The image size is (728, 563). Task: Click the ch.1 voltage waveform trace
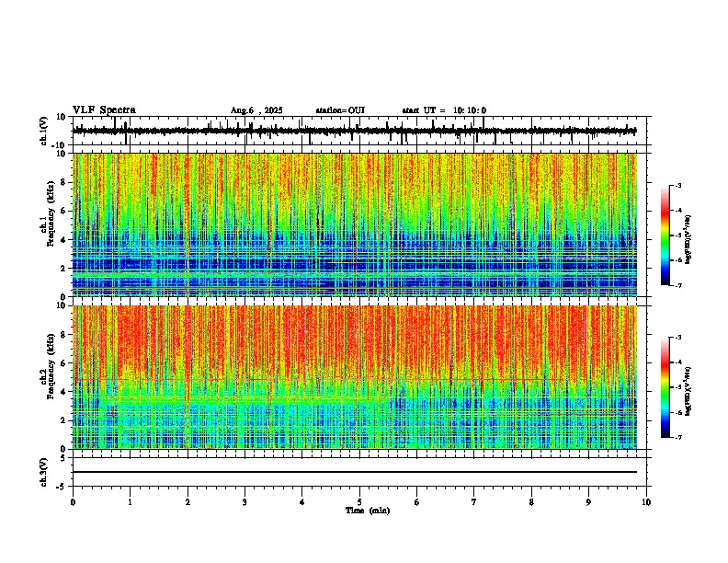[355, 131]
